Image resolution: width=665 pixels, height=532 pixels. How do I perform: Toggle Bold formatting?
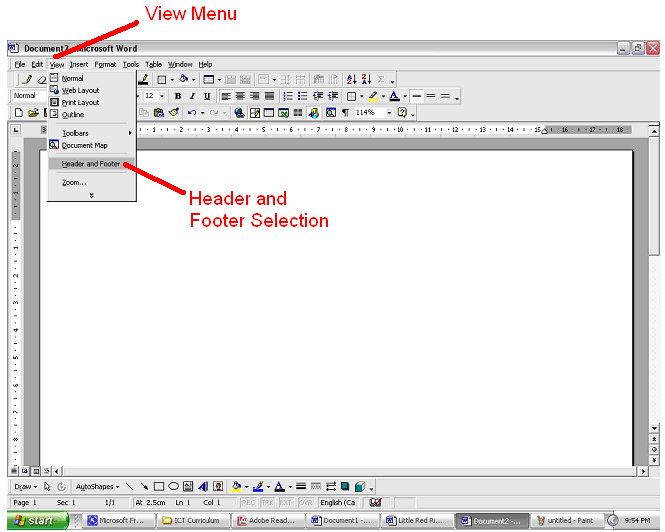point(178,96)
